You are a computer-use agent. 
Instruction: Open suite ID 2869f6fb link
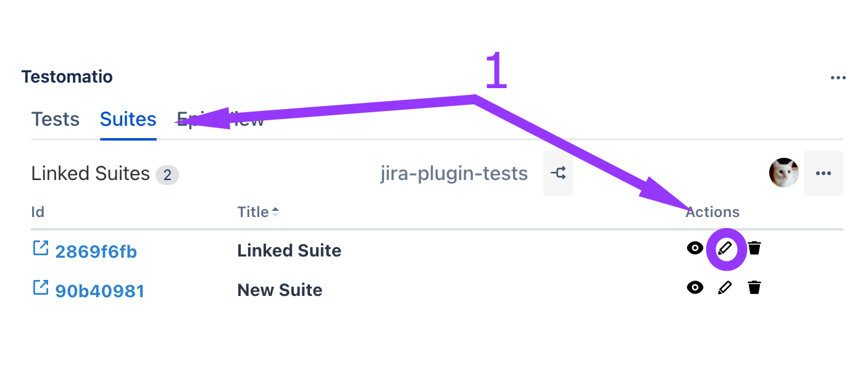click(x=96, y=252)
